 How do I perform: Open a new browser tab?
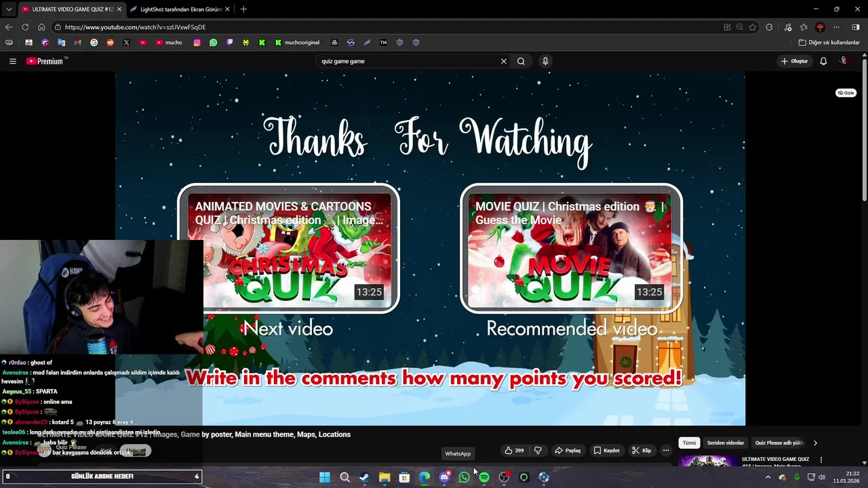[x=243, y=9]
